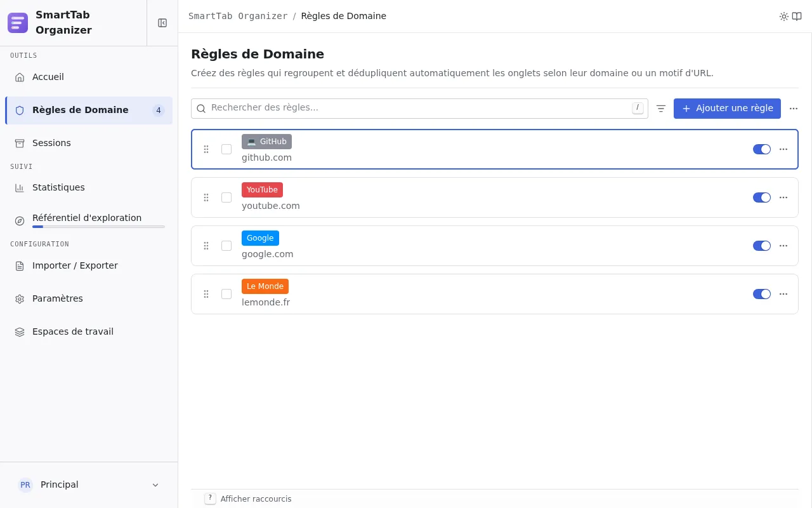
Task: Open Statistiques in the sidebar
Action: click(89, 188)
